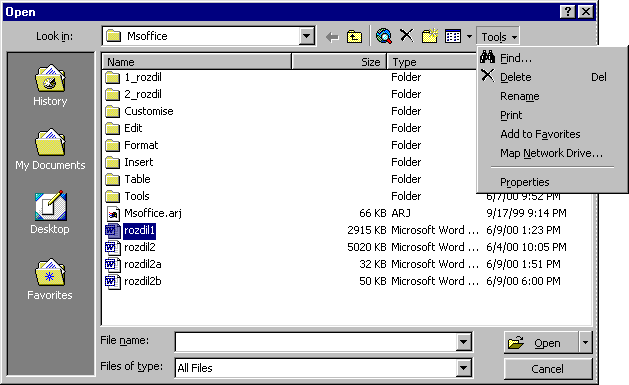This screenshot has width=629, height=385.
Task: Select the Insert folder name
Action: pyautogui.click(x=139, y=162)
